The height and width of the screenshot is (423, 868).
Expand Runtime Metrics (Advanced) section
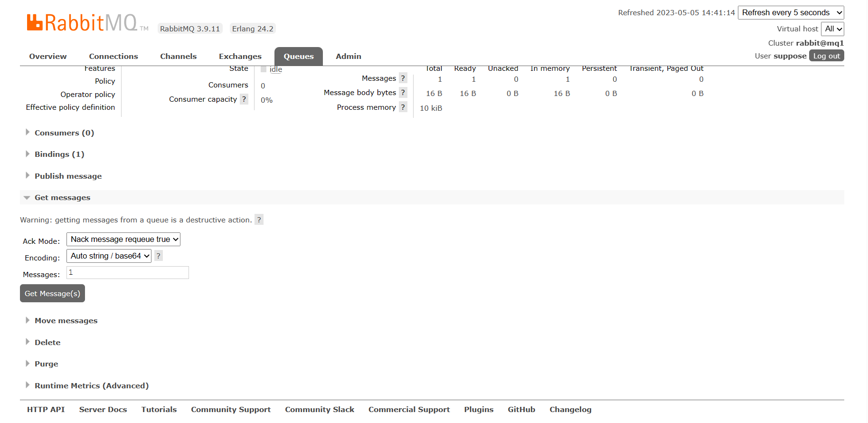[x=91, y=385]
